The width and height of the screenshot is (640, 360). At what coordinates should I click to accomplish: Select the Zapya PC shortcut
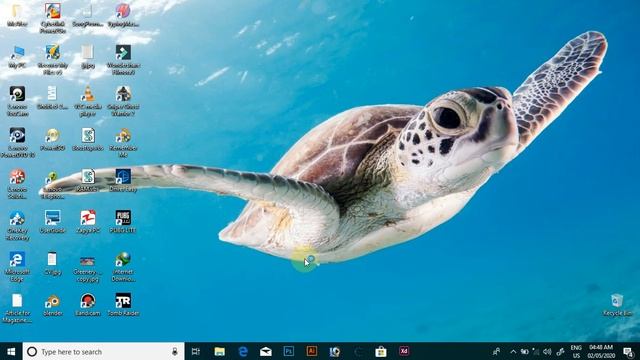pyautogui.click(x=88, y=222)
